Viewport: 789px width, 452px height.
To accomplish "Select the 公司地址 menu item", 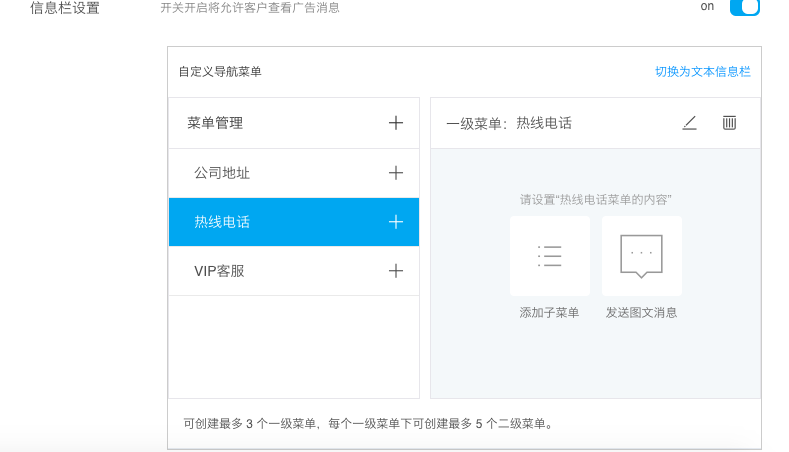I will pyautogui.click(x=222, y=173).
